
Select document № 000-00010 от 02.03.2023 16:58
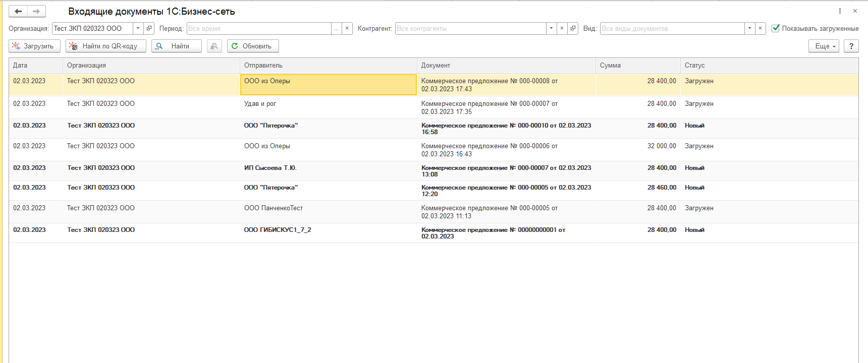coord(506,129)
